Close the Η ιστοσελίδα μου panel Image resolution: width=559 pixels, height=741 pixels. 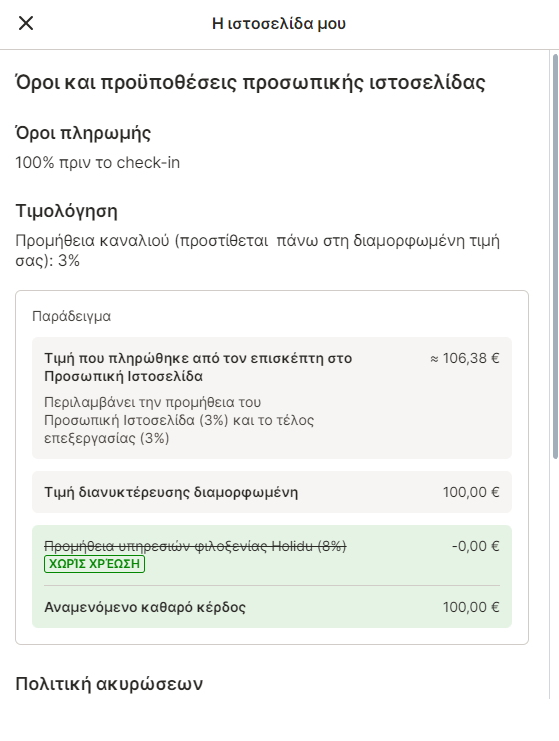[x=26, y=23]
